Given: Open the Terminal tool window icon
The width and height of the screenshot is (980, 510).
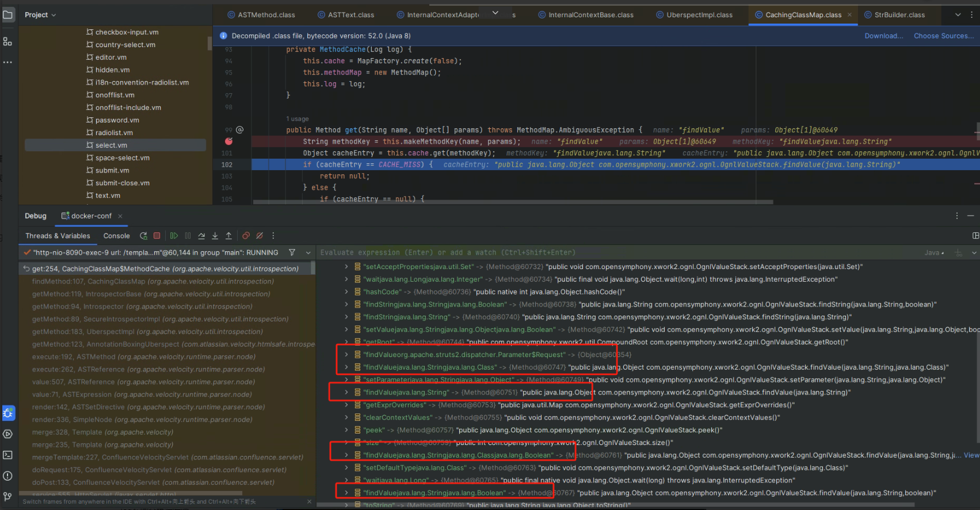Looking at the screenshot, I should tap(8, 455).
